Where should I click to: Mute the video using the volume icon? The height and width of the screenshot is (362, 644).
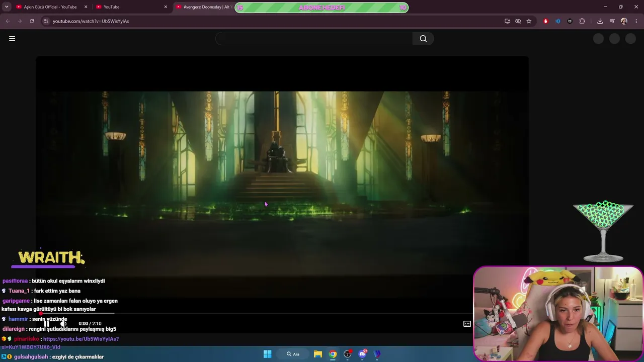tap(63, 323)
